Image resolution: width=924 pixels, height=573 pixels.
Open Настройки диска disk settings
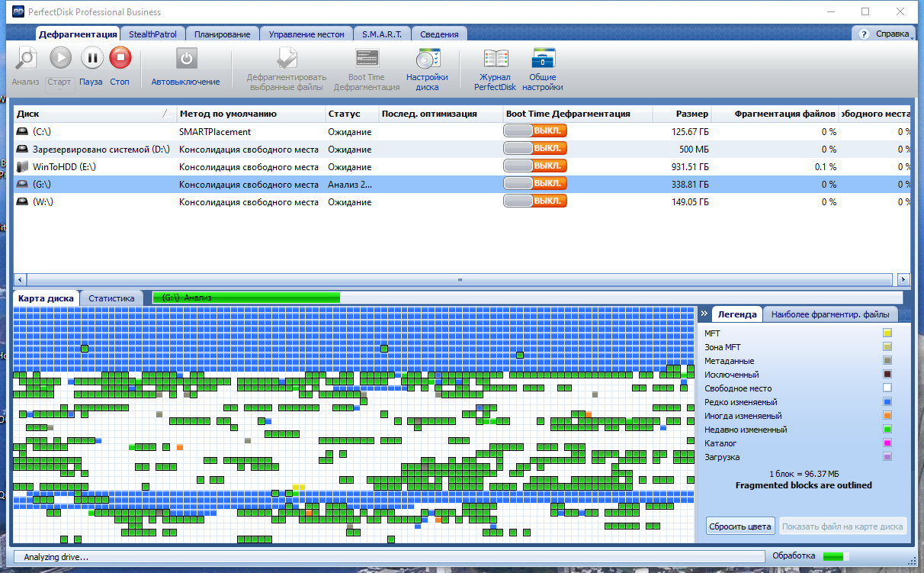(x=427, y=59)
